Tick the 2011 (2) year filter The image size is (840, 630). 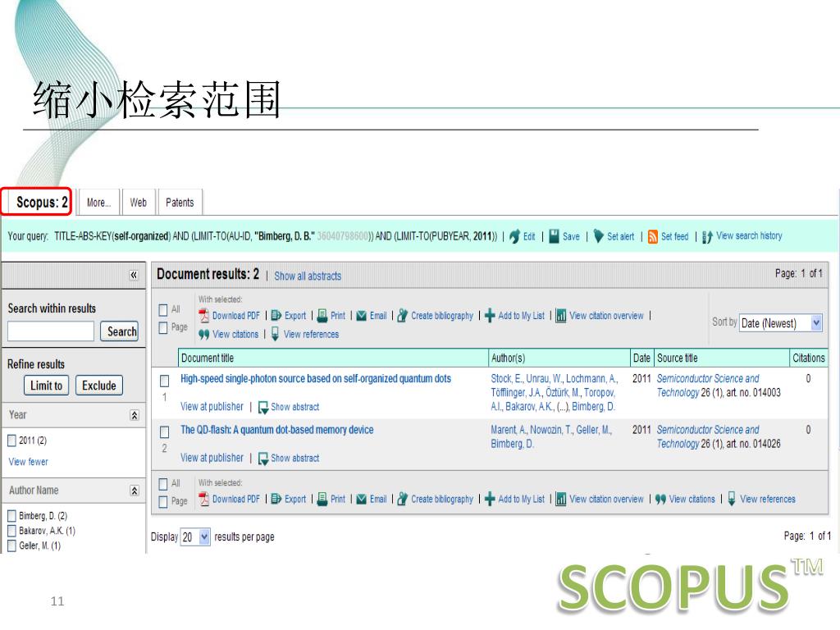coord(11,441)
